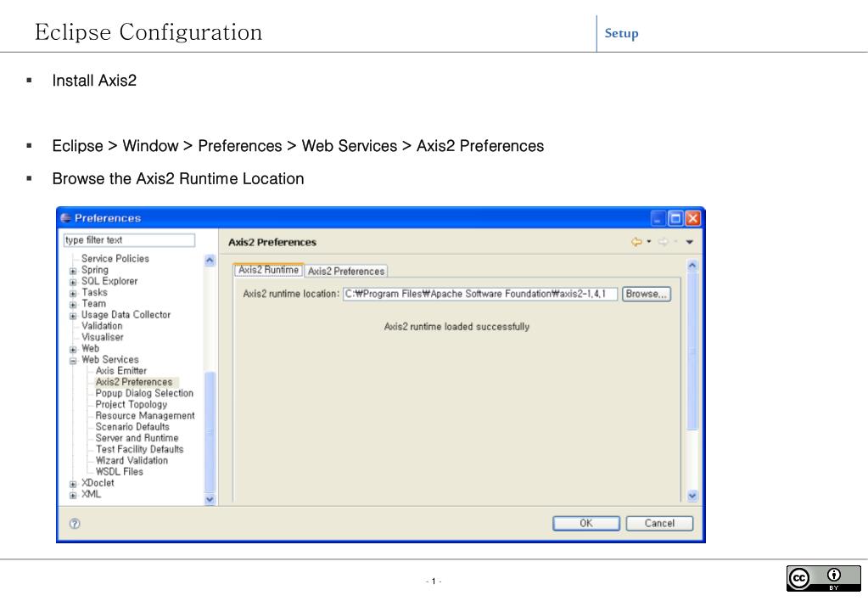Click the Cancel button
The image size is (868, 601).
659,523
